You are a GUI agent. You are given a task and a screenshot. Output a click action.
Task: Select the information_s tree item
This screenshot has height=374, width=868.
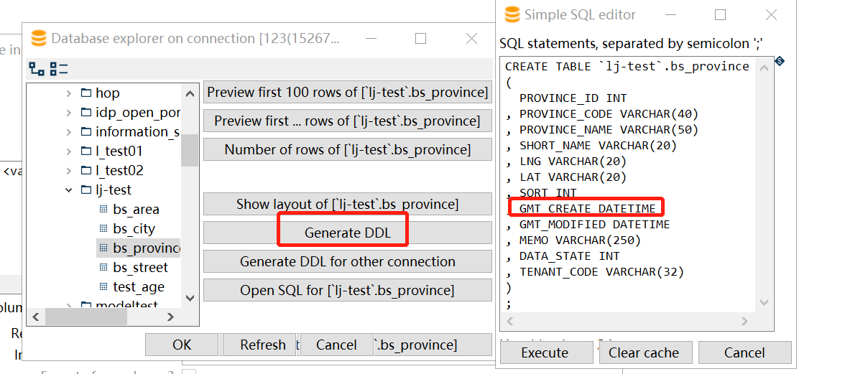(x=137, y=132)
